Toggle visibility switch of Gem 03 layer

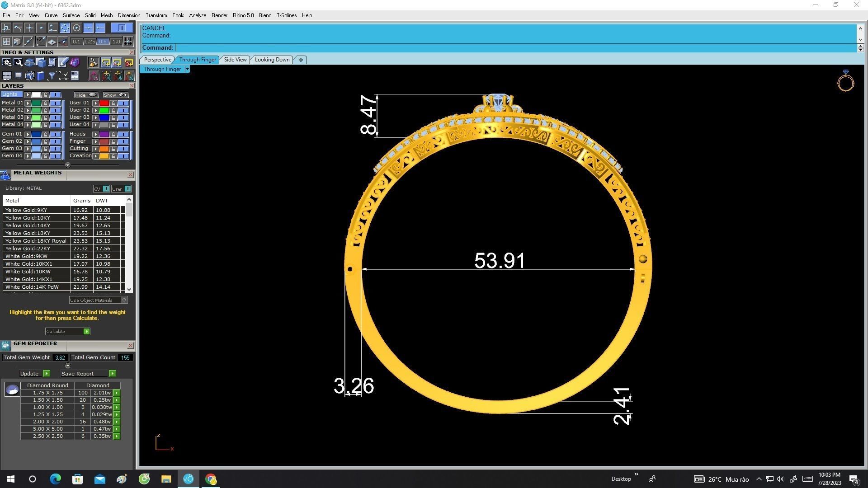tap(56, 149)
